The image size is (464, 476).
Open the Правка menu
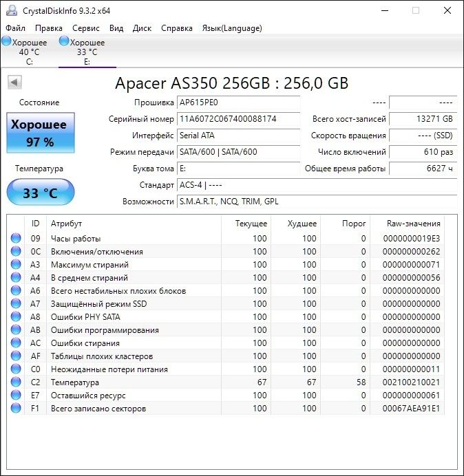49,28
